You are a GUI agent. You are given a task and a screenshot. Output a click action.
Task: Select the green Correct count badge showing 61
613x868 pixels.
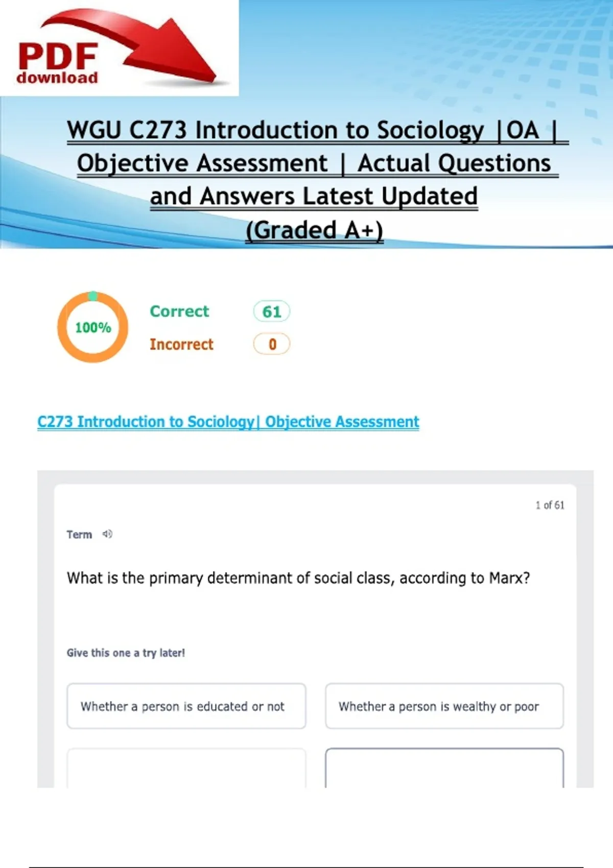[272, 311]
